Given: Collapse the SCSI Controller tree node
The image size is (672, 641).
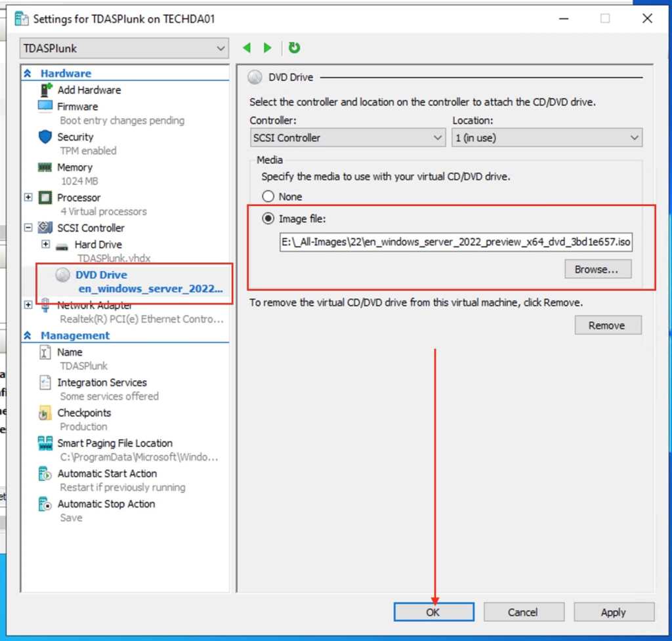Looking at the screenshot, I should 28,228.
